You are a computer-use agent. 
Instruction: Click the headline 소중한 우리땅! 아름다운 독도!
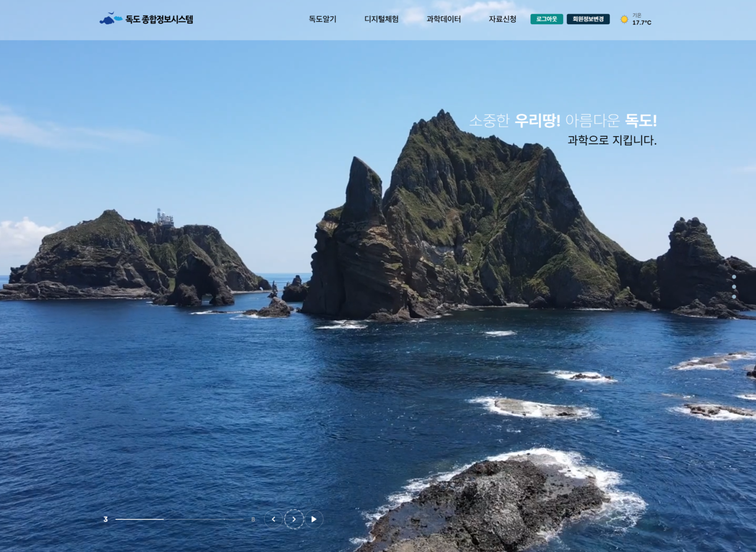[563, 120]
